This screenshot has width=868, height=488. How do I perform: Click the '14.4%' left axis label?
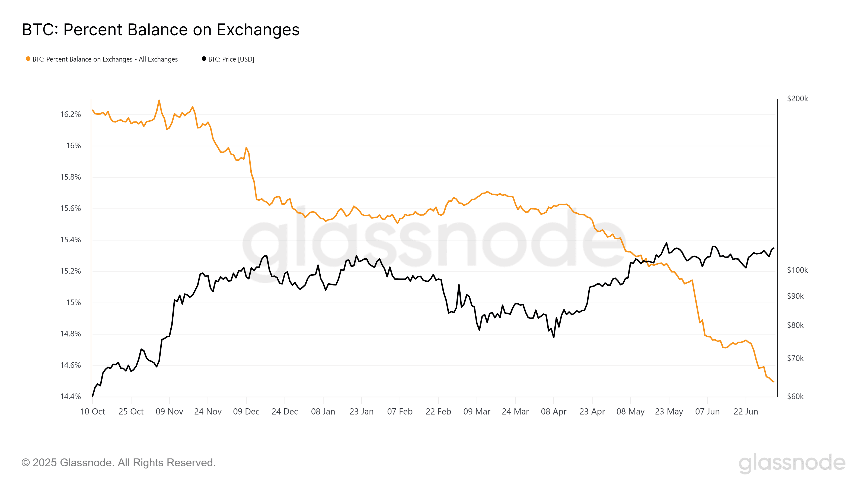click(x=71, y=396)
